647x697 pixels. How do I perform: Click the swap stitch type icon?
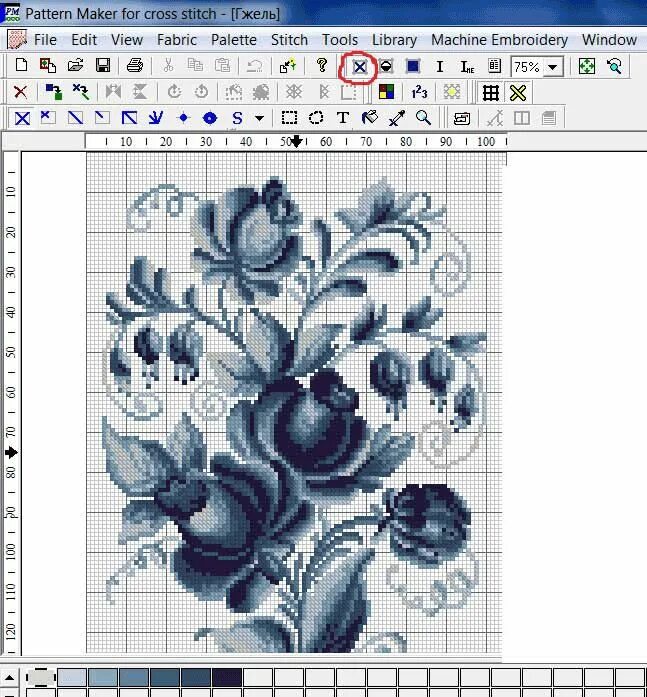pos(81,92)
